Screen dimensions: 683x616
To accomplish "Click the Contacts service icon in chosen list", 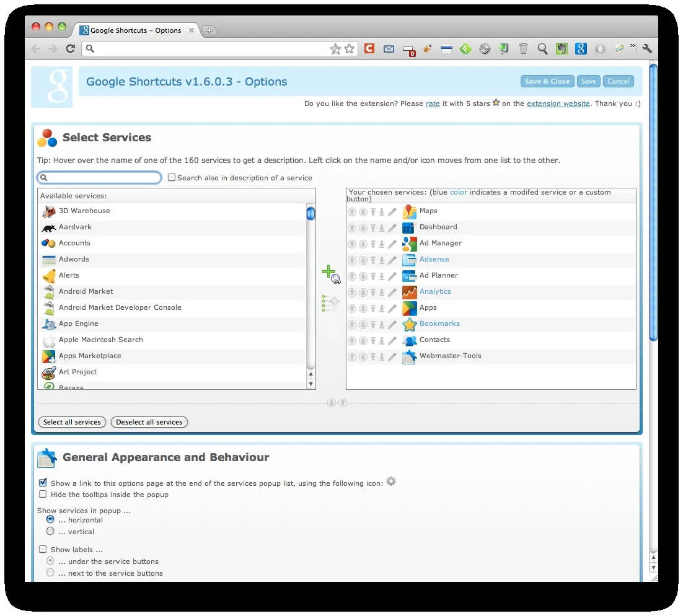I will click(410, 340).
